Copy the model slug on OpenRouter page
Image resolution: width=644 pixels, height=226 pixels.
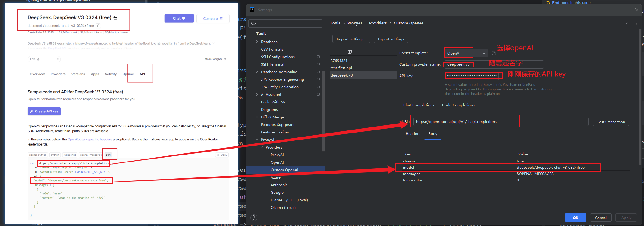click(98, 26)
